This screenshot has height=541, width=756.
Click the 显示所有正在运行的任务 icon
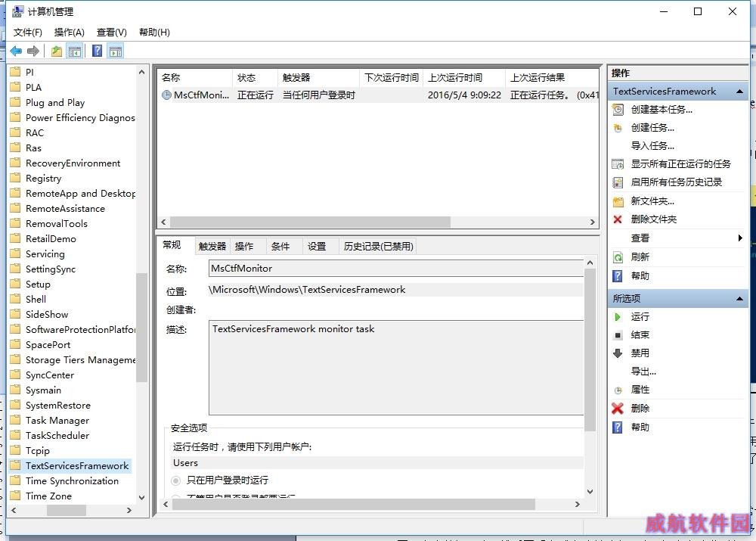pyautogui.click(x=618, y=164)
